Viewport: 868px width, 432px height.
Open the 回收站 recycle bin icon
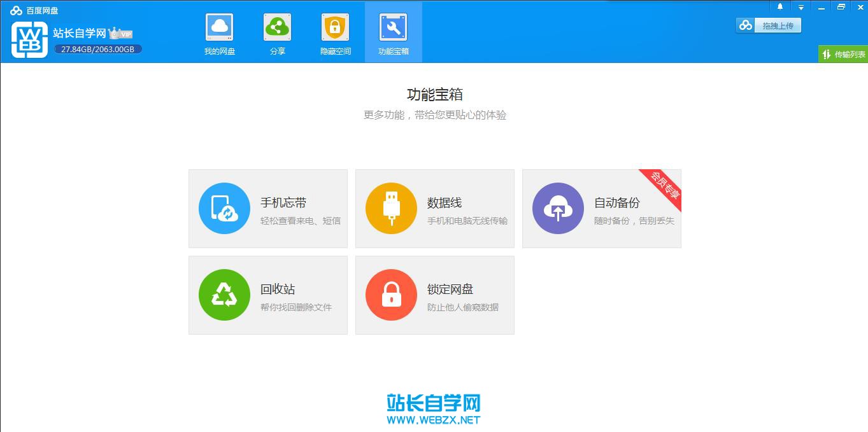pyautogui.click(x=224, y=295)
